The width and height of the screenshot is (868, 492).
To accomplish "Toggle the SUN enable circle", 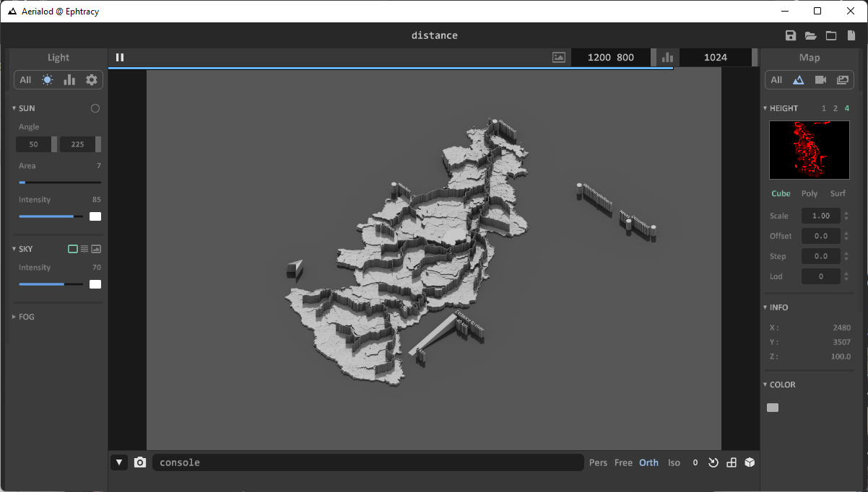I will (x=95, y=107).
